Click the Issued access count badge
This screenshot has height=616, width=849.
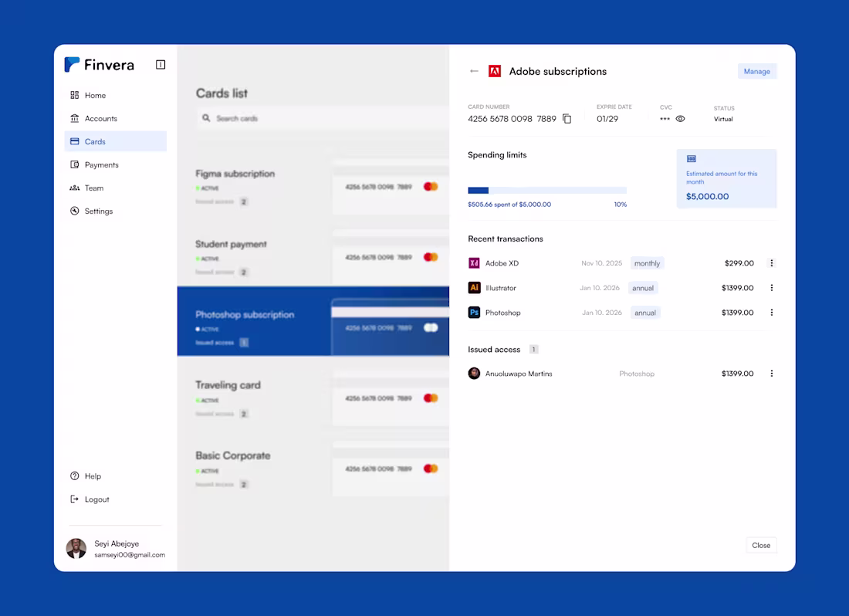[x=533, y=350]
